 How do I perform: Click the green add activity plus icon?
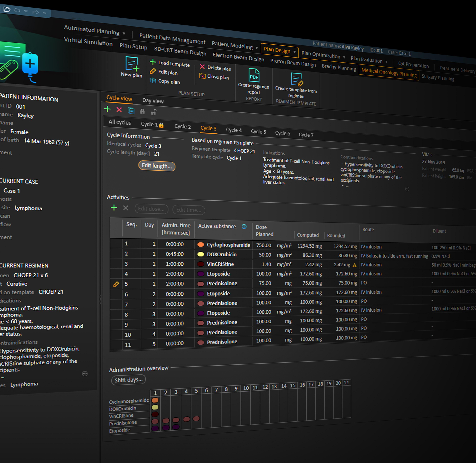tap(114, 208)
